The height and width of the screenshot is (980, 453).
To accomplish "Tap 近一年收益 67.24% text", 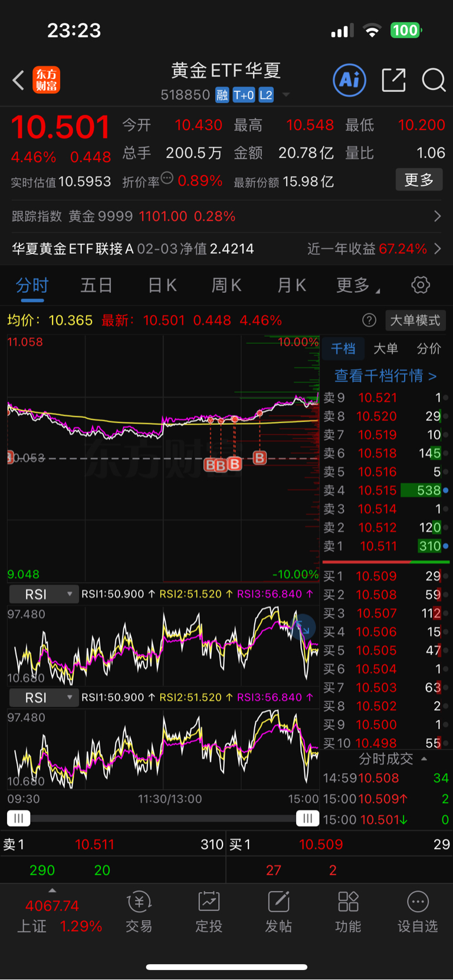I will 367,249.
